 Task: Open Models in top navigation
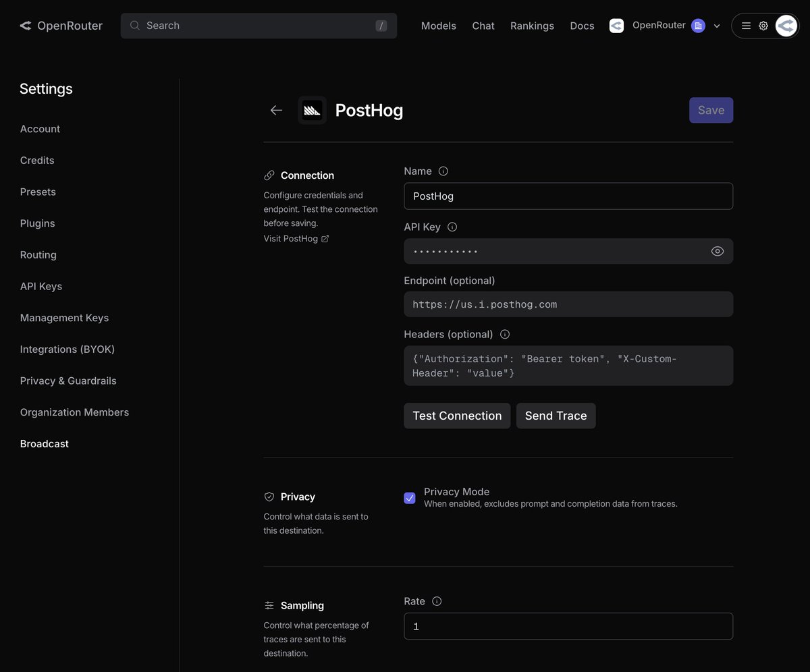coord(439,26)
